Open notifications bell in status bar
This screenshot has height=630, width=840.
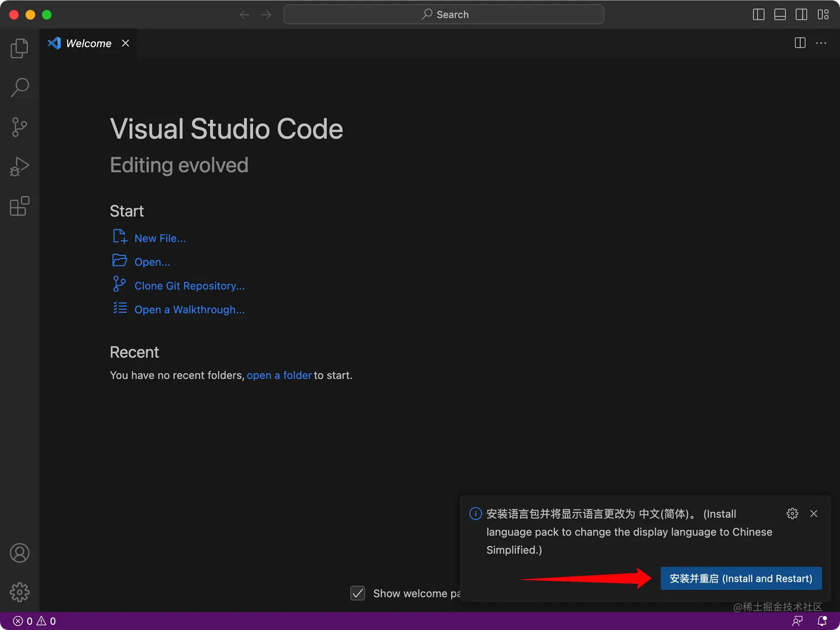point(823,621)
